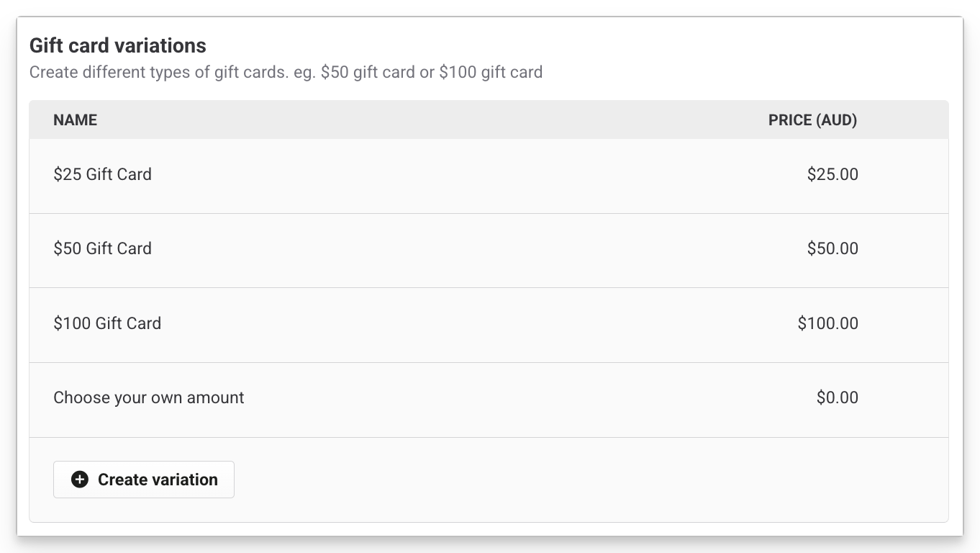The width and height of the screenshot is (980, 553).
Task: Click the Gift card variations heading
Action: (117, 45)
